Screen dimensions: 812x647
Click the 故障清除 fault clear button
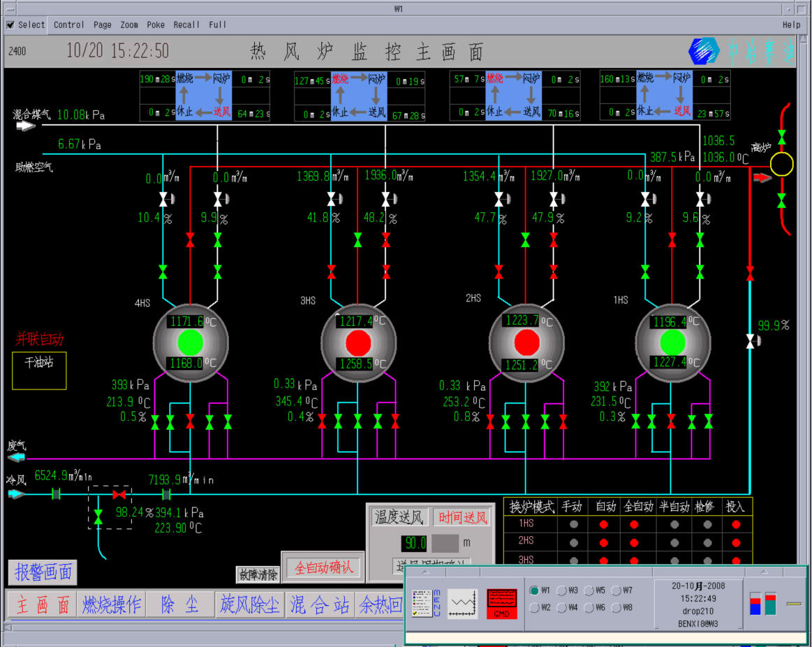click(x=258, y=574)
